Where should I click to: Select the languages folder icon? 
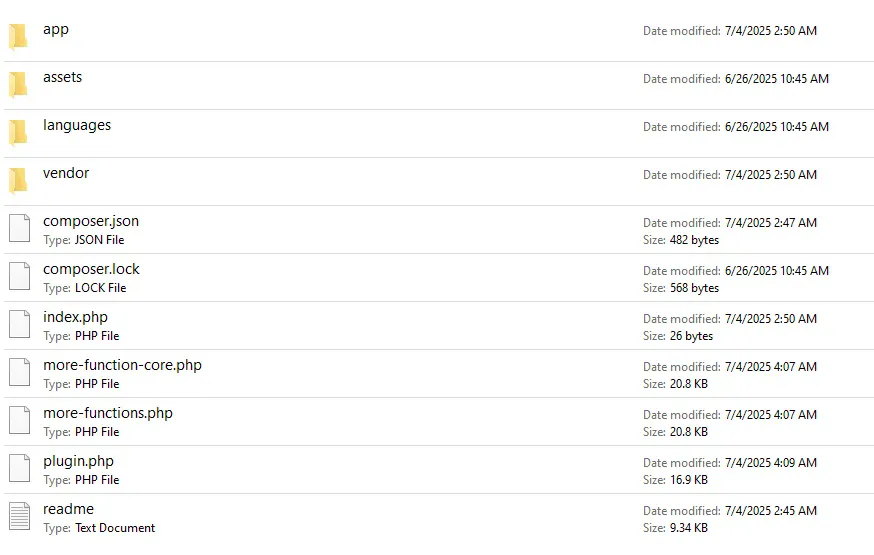point(18,133)
